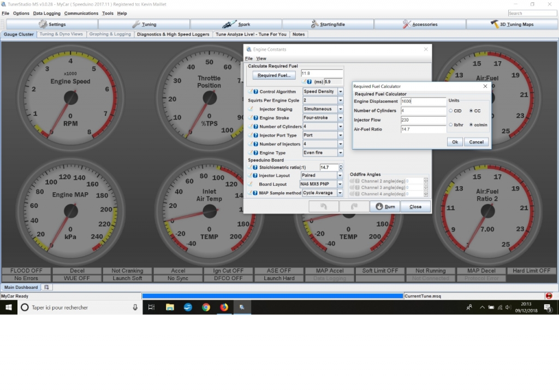Click help icon beside Number of Injectors

pos(255,144)
